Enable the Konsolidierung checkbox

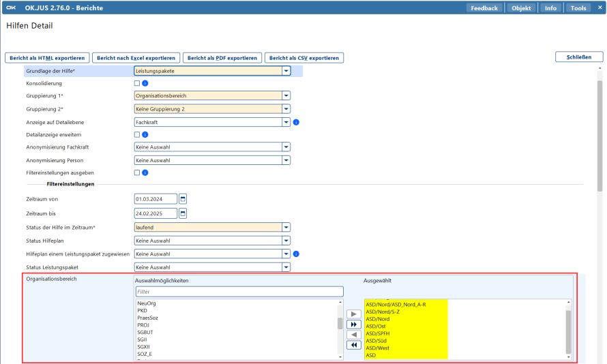pos(136,83)
